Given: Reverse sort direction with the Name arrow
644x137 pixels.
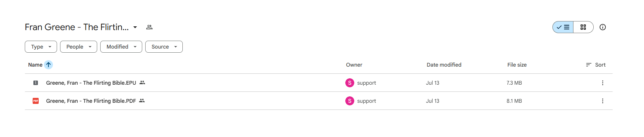Looking at the screenshot, I should click(x=48, y=65).
